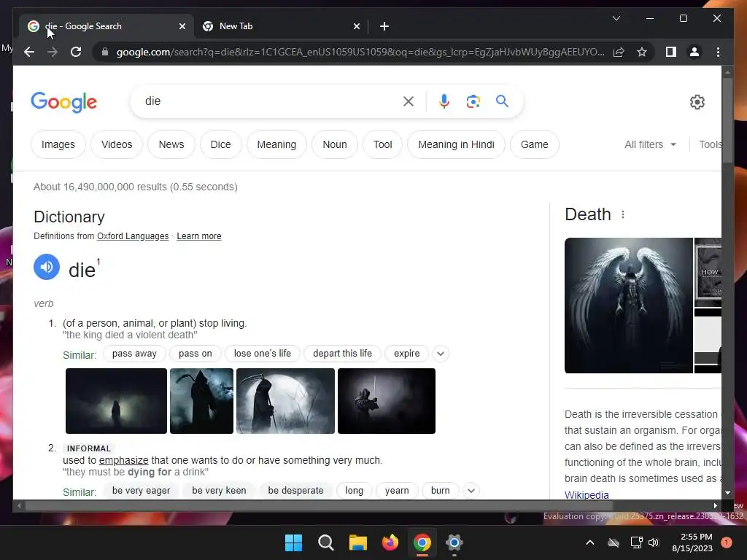Open File Explorer from taskbar
This screenshot has height=560, width=747.
tap(357, 542)
